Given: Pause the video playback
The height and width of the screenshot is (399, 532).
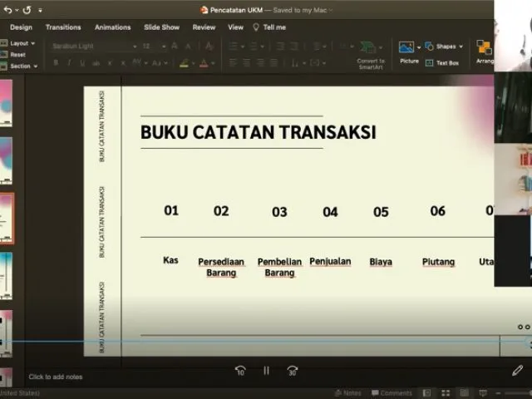Looking at the screenshot, I should [266, 371].
